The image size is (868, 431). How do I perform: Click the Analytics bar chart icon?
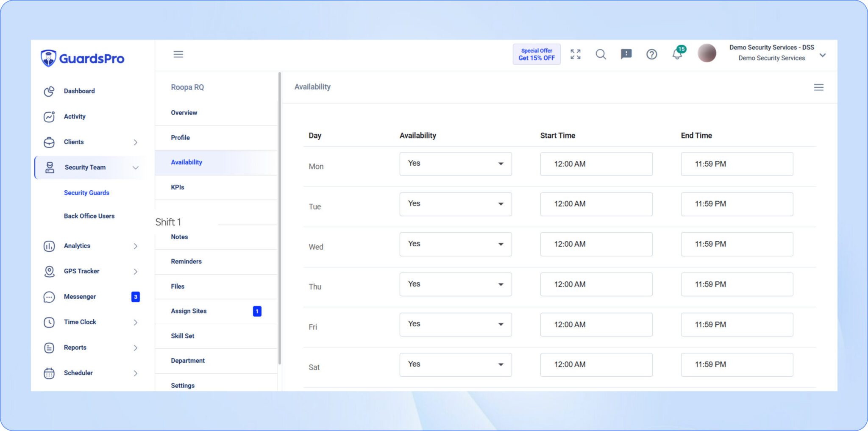coord(49,246)
